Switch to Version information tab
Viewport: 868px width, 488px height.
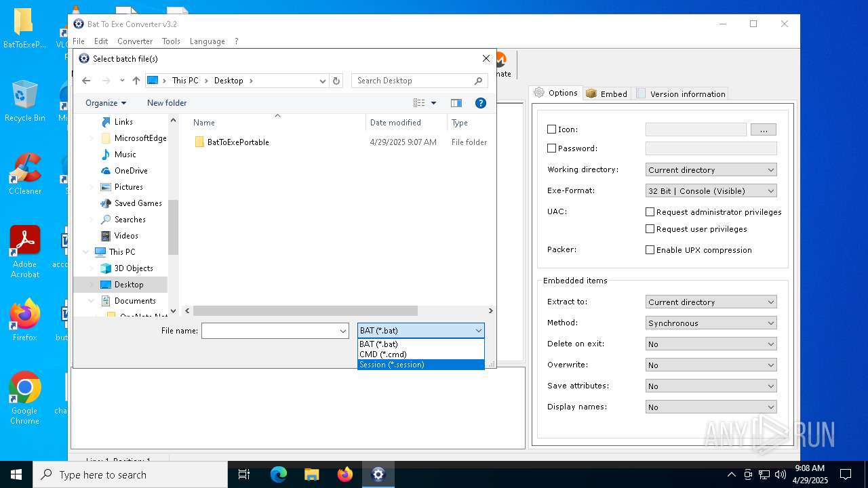point(681,94)
